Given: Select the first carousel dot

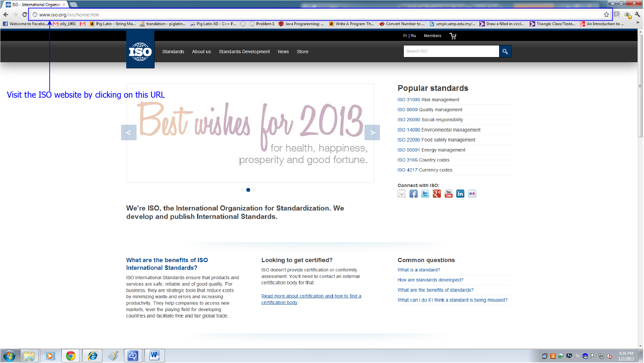Looking at the screenshot, I should (x=242, y=190).
